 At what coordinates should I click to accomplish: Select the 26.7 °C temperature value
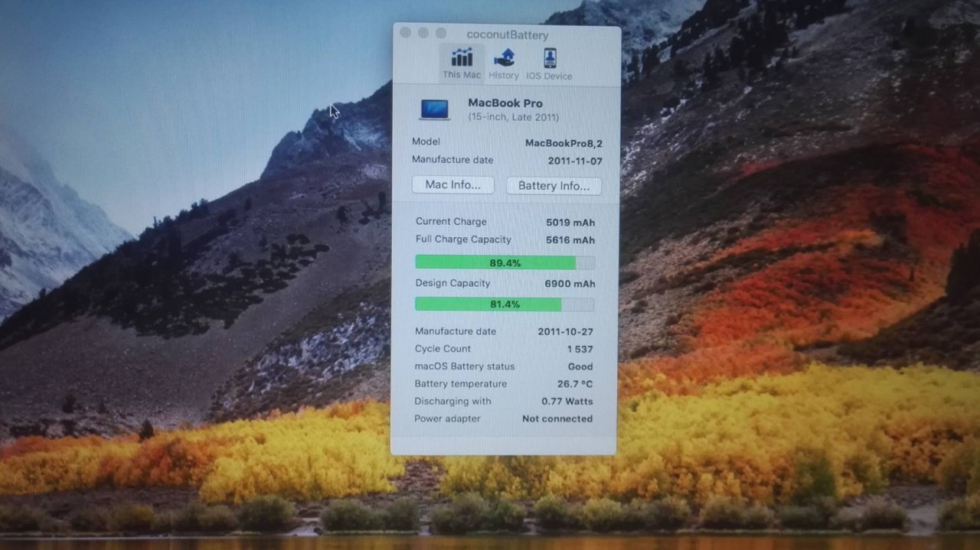coord(575,384)
